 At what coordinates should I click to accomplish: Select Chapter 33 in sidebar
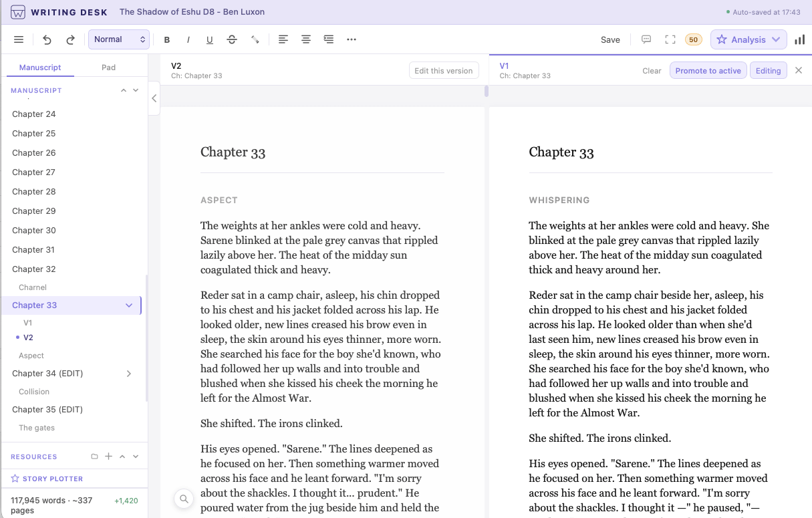click(71, 305)
